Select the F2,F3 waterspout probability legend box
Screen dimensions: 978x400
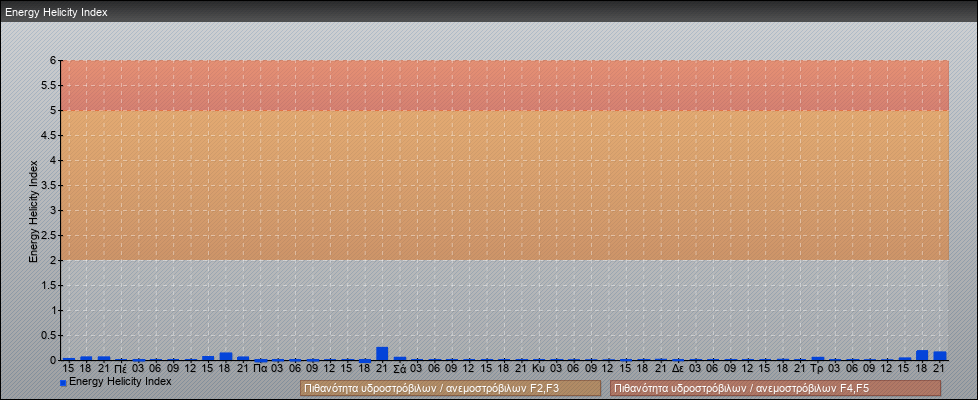tap(450, 388)
